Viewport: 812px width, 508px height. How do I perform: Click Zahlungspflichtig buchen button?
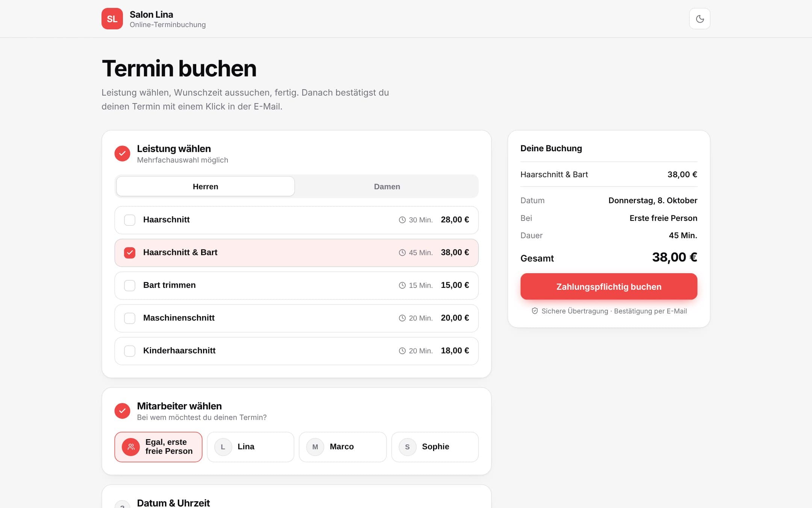point(609,286)
